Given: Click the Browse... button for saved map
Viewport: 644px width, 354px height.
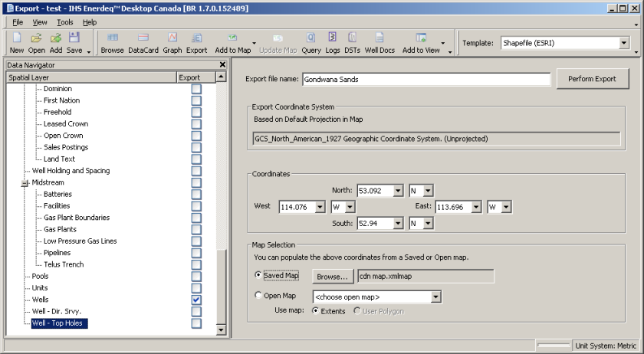Looking at the screenshot, I should (332, 276).
